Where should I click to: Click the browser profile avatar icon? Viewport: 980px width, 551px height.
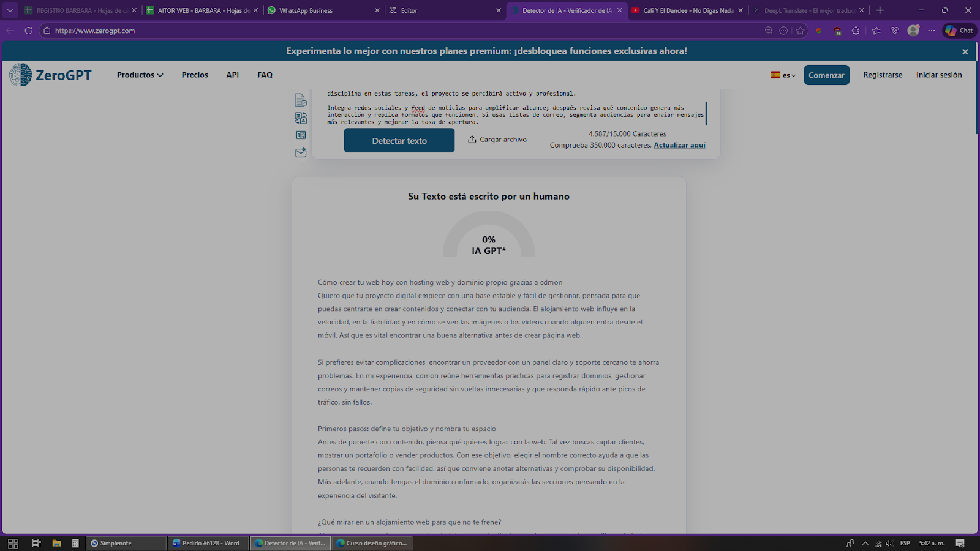(913, 31)
